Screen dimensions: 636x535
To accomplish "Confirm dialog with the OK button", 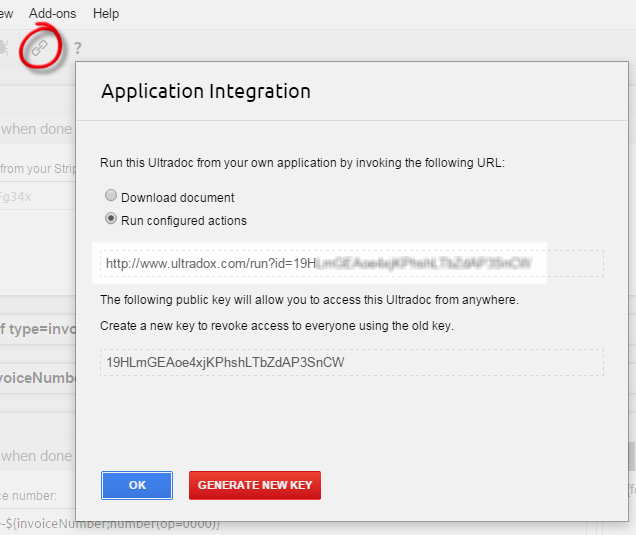I will (137, 485).
